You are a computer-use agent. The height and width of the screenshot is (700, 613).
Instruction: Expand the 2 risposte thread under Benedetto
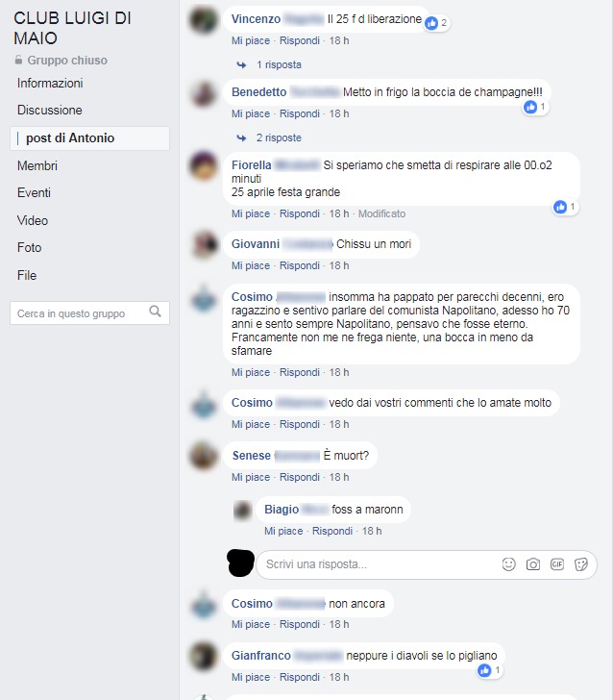coord(269,137)
